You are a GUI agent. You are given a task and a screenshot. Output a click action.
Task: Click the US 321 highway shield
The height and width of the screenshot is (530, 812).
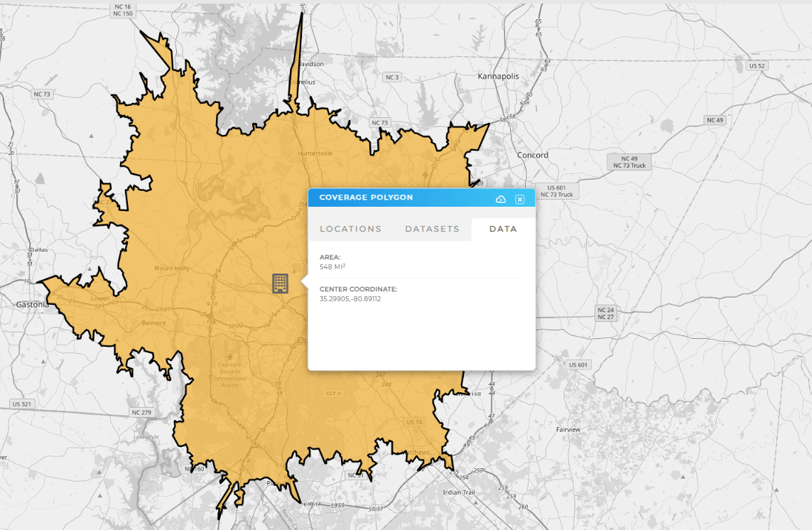click(22, 404)
